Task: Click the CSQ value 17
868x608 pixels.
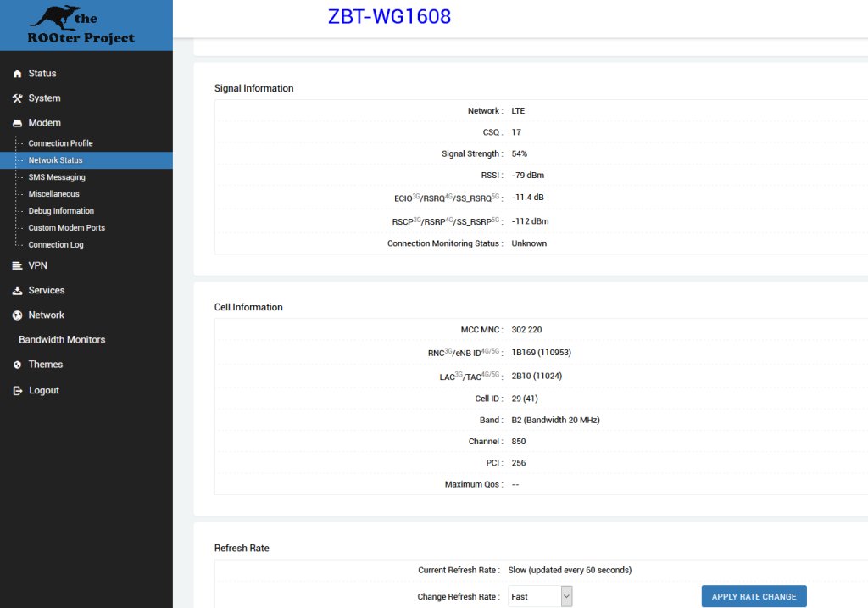Action: [516, 132]
